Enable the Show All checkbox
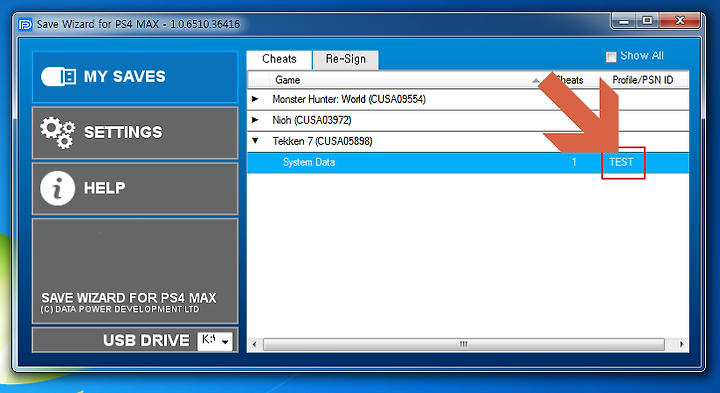Screen dimensions: 720x393 (x=611, y=56)
